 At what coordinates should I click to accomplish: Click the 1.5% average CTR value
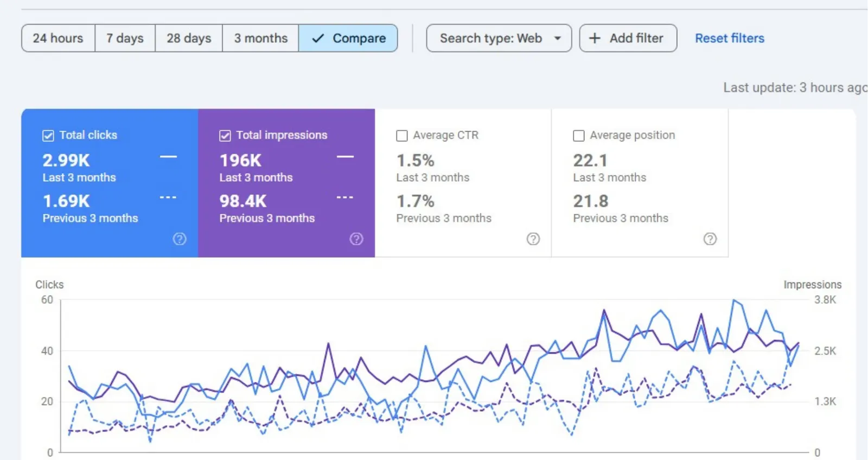[416, 161]
